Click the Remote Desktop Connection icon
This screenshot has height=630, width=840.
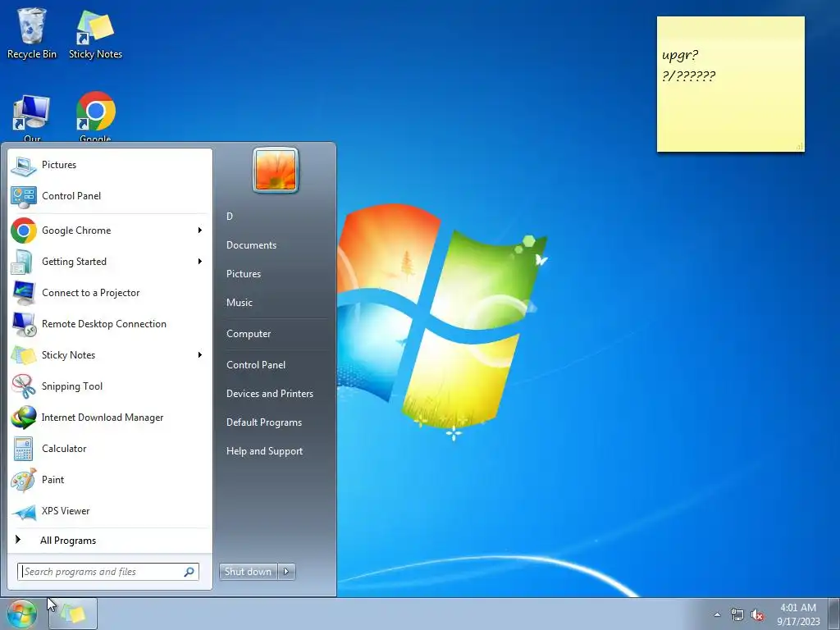click(24, 323)
